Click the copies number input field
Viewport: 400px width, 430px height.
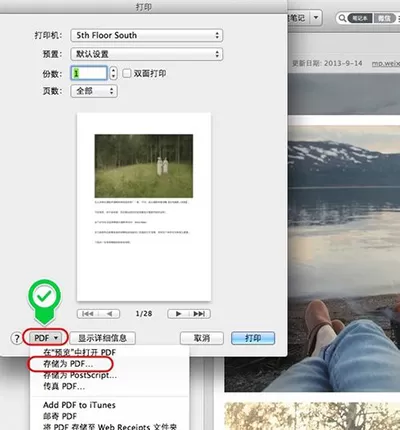click(89, 73)
